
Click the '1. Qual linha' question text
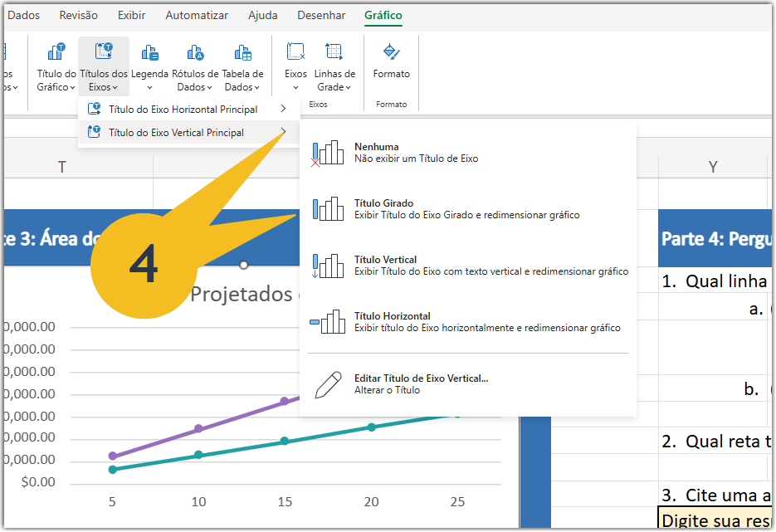[714, 281]
